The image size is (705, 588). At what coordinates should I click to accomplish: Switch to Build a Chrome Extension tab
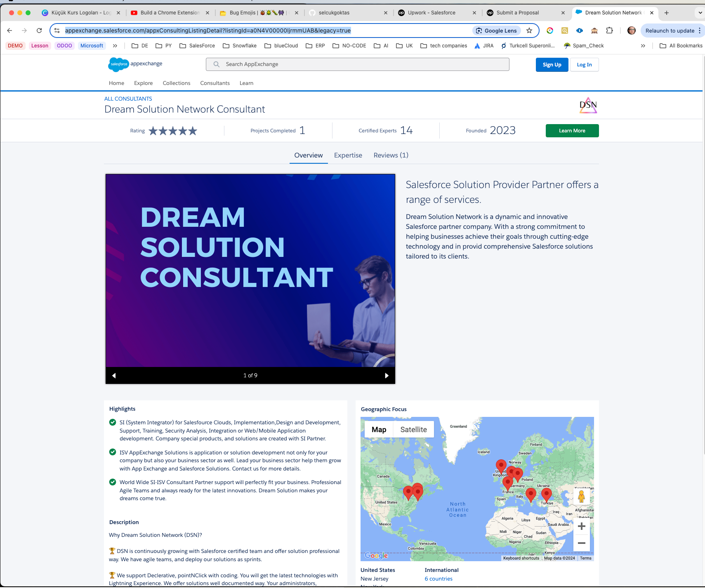[170, 13]
